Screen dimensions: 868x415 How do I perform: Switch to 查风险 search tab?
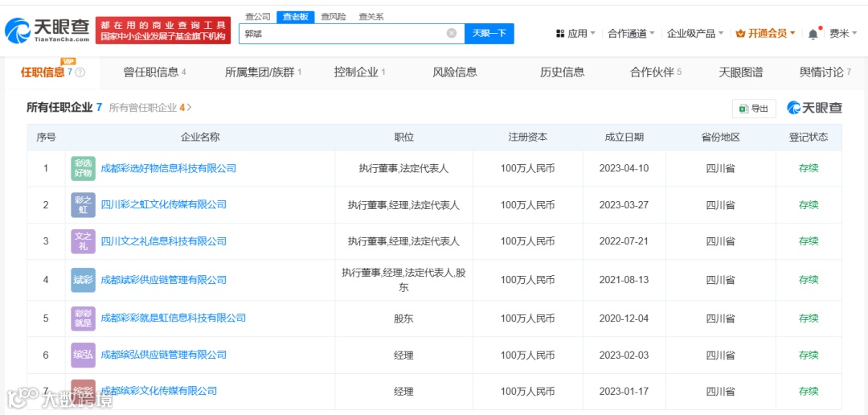coord(334,17)
